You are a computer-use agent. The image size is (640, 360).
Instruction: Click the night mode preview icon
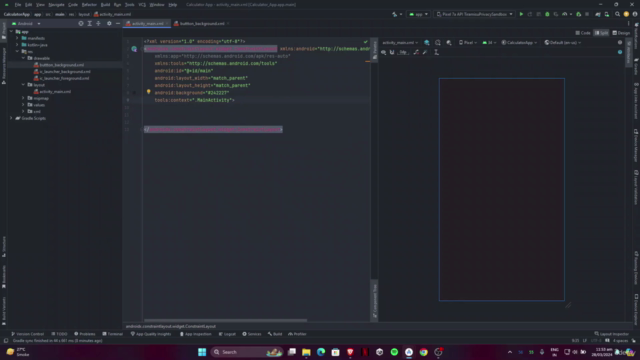click(449, 42)
